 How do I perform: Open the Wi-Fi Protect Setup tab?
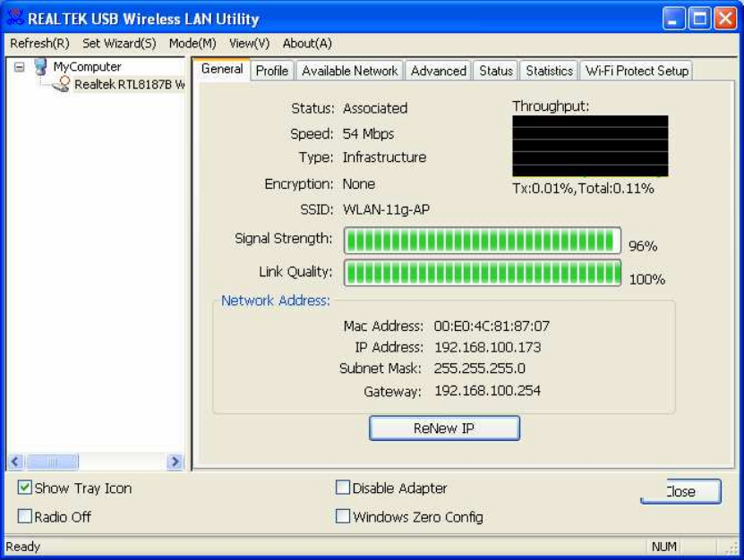click(x=637, y=71)
